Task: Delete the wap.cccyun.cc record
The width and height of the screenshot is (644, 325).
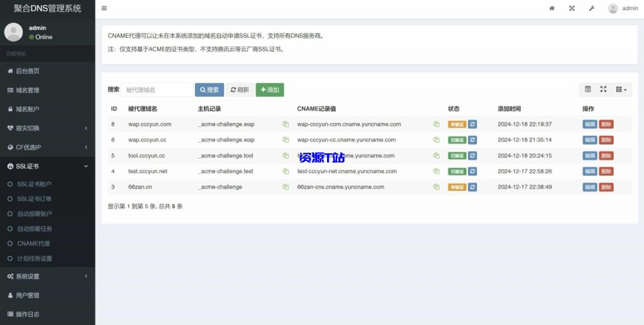Action: coord(606,140)
